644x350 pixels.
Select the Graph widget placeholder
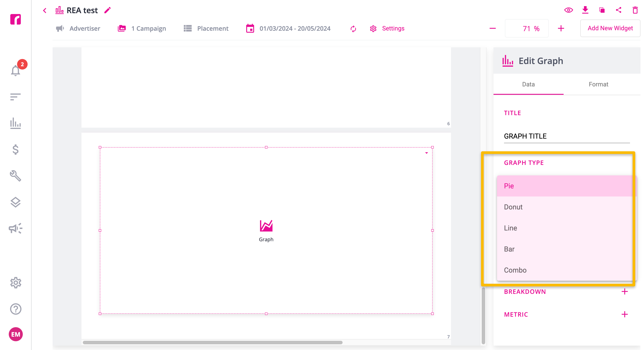266,231
